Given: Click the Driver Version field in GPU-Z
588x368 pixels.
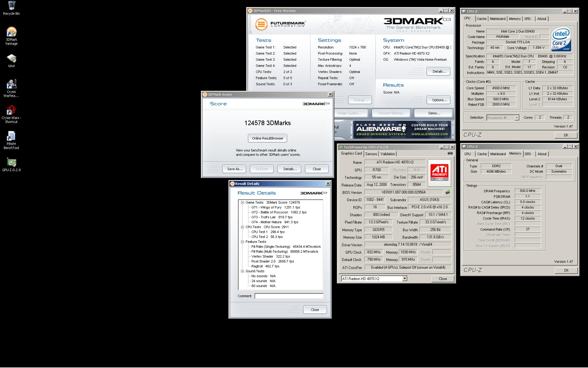Looking at the screenshot, I should click(x=408, y=244).
